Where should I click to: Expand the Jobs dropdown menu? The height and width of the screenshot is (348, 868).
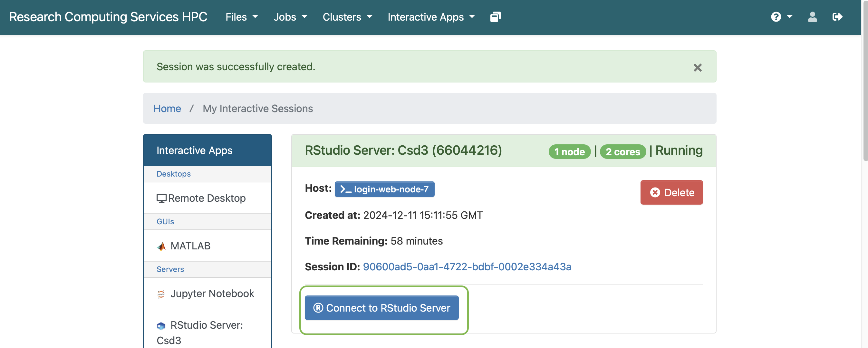(289, 17)
